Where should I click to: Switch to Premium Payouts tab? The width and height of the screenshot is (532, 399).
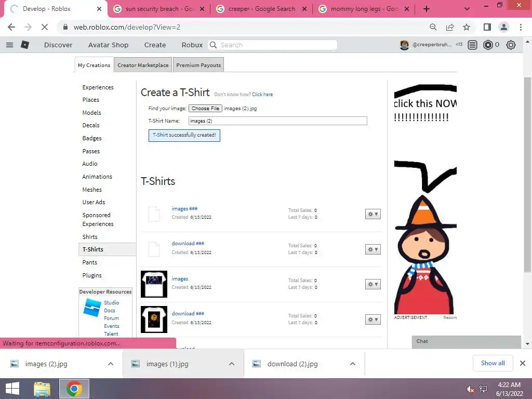pyautogui.click(x=198, y=65)
